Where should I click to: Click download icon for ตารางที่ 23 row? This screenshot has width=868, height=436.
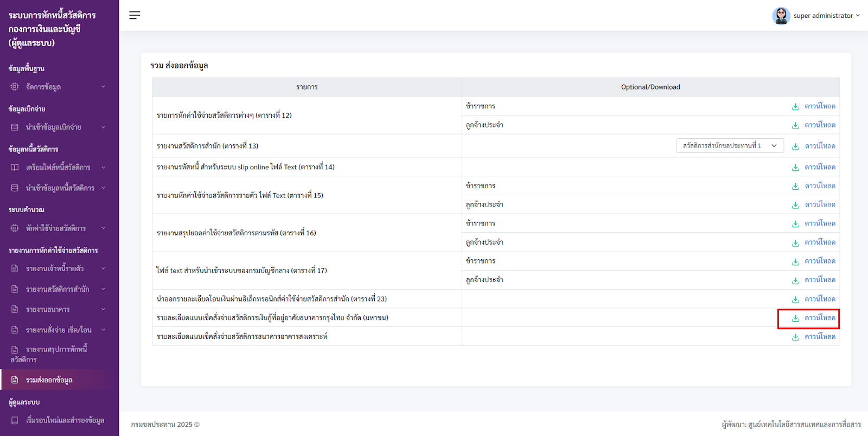[x=795, y=299]
